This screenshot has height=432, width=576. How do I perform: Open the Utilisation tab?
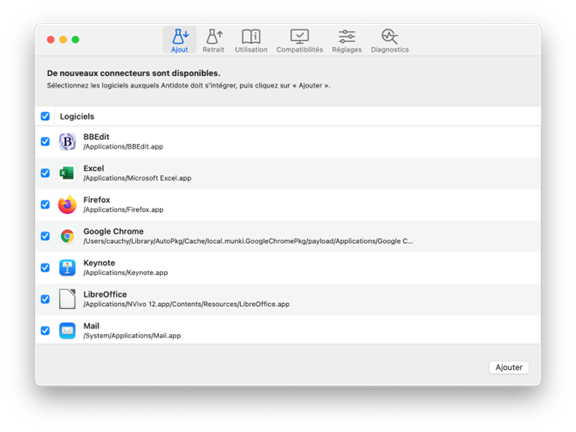tap(251, 40)
